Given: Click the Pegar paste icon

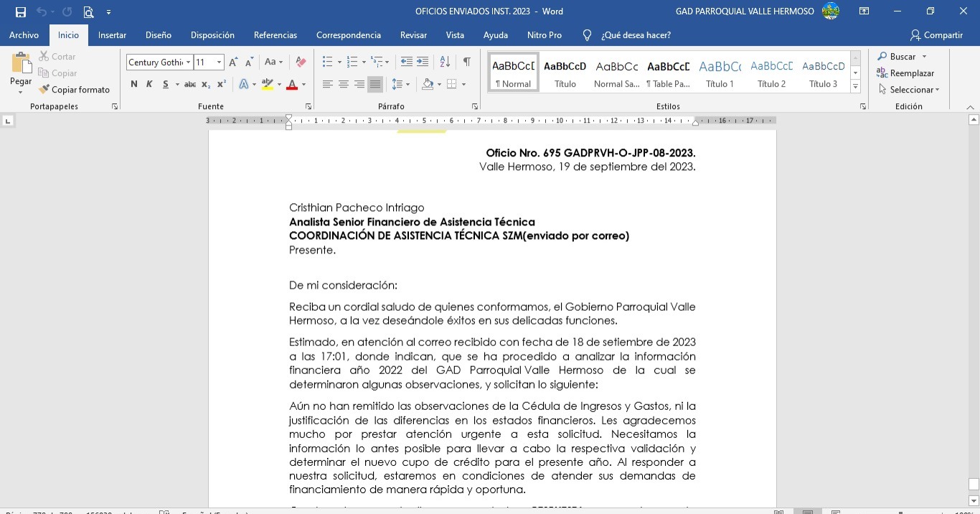Looking at the screenshot, I should click(x=21, y=65).
